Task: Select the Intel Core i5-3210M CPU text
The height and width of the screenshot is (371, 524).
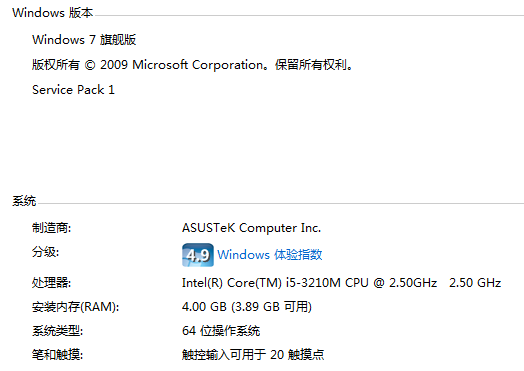Action: coord(309,283)
